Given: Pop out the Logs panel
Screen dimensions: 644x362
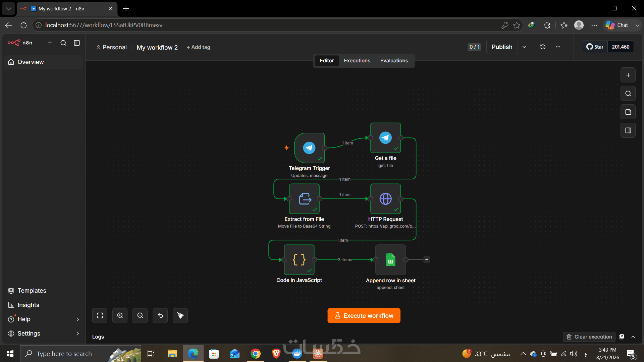Looking at the screenshot, I should coord(622,337).
